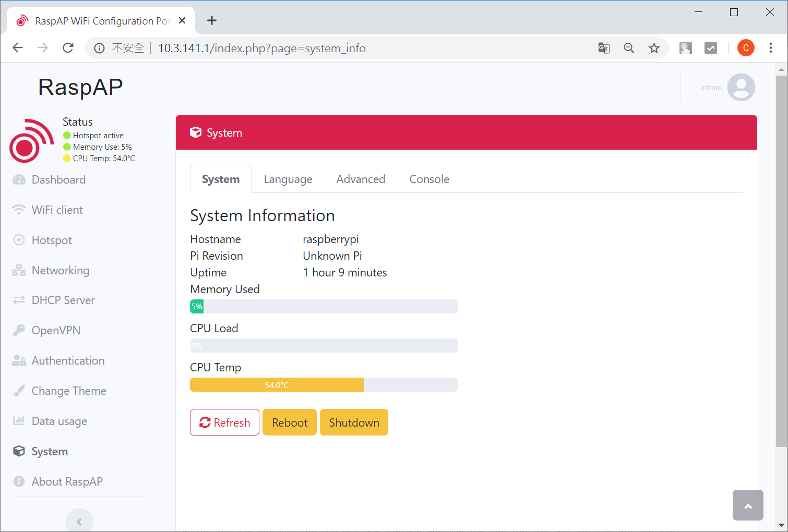Navigate to the Networking page
The image size is (788, 532).
point(61,270)
